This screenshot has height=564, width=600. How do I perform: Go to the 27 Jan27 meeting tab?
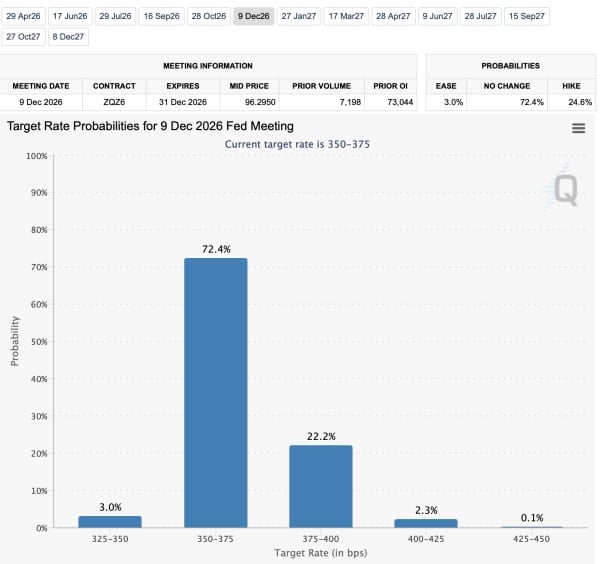pyautogui.click(x=300, y=16)
